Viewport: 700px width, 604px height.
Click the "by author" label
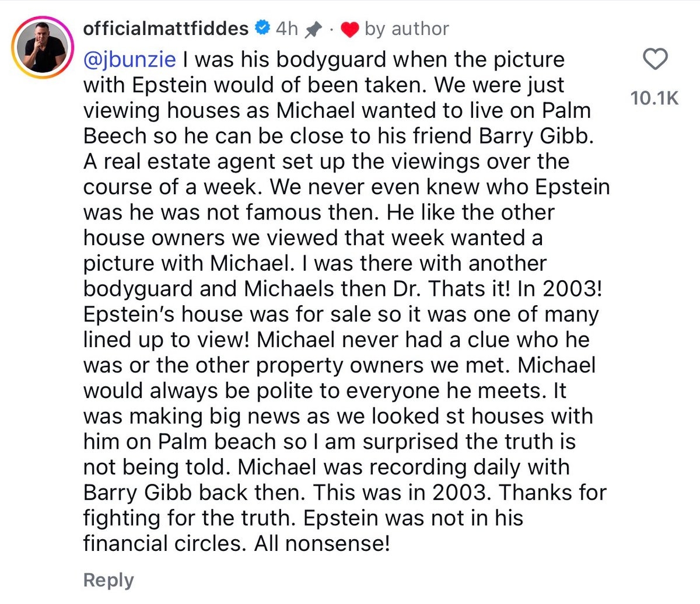click(407, 28)
